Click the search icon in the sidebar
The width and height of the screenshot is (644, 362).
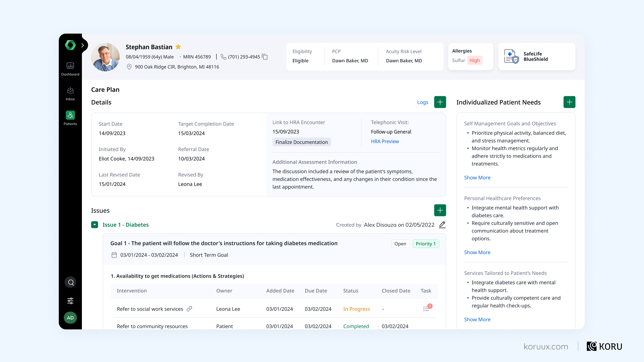click(70, 282)
